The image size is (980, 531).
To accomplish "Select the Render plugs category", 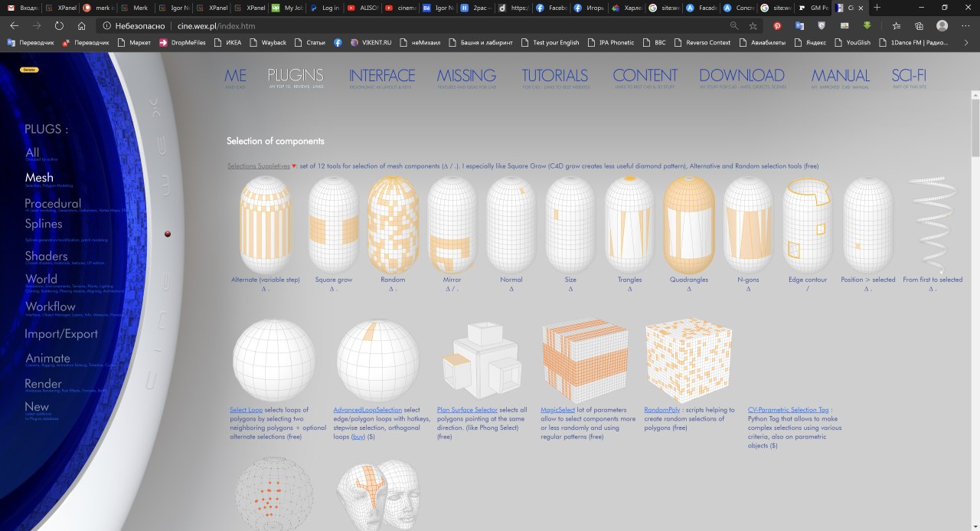I will click(x=43, y=384).
